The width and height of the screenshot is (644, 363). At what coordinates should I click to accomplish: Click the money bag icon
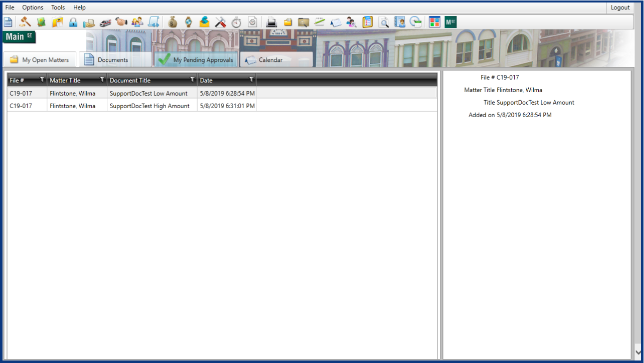pos(173,22)
